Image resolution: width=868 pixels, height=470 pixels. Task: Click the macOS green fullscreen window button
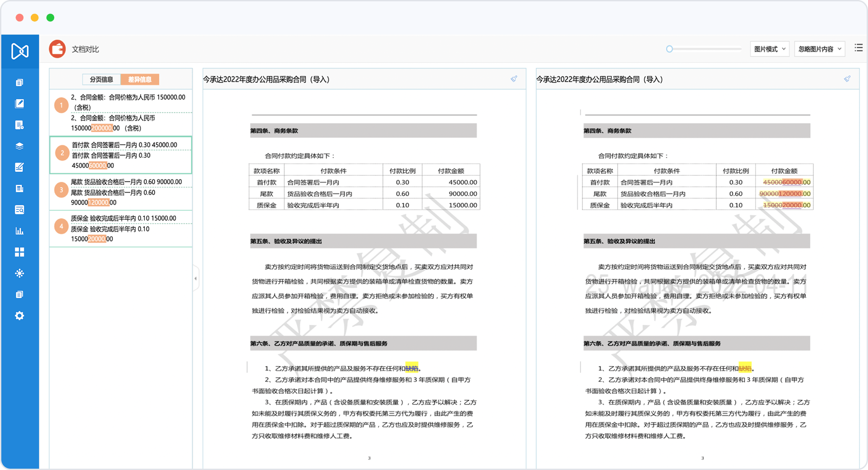(x=50, y=17)
